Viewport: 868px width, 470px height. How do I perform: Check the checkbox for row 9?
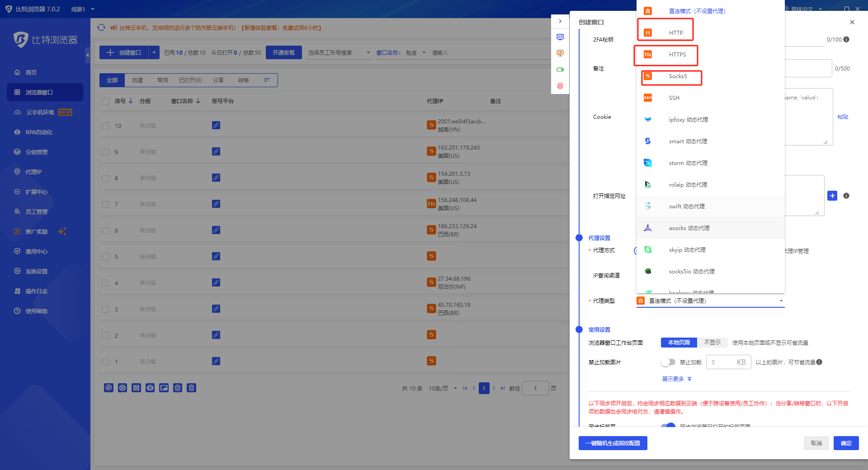105,152
